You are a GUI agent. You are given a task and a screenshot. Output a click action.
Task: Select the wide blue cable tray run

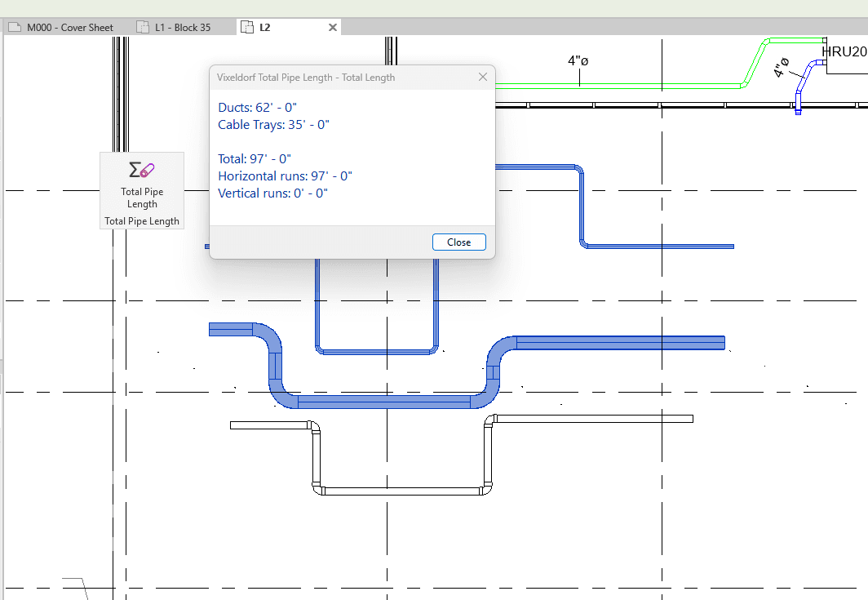[384, 401]
